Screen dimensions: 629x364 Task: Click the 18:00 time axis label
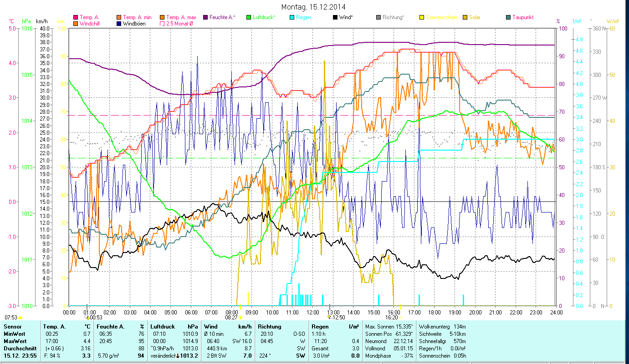[x=434, y=312]
